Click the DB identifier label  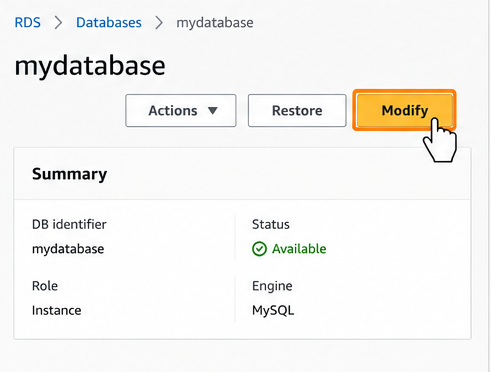click(x=69, y=224)
